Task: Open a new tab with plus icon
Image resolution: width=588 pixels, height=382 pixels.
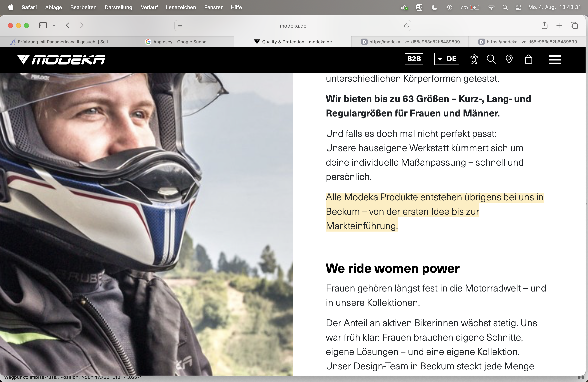Action: coord(559,25)
